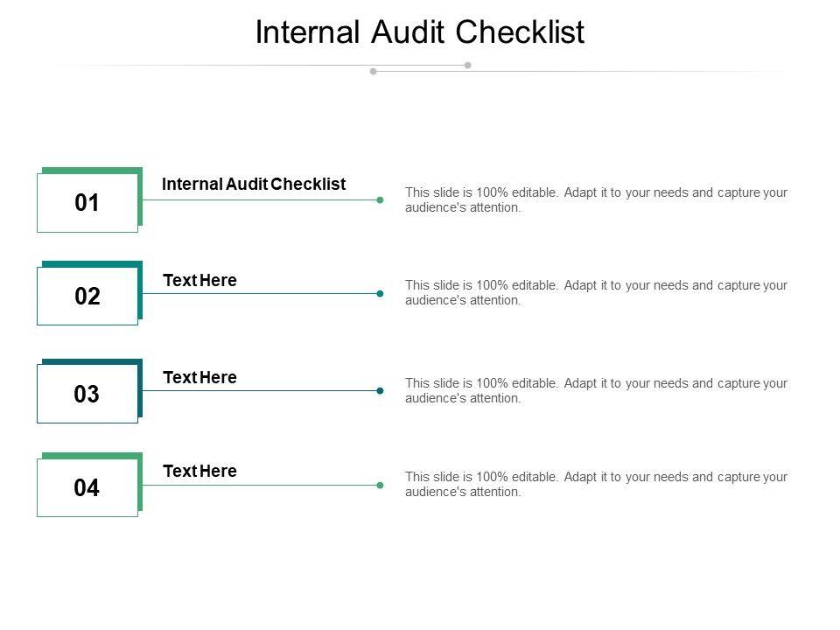Screen dimensions: 840x630
Task: Select the description paragraph in row 04
Action: pos(596,484)
